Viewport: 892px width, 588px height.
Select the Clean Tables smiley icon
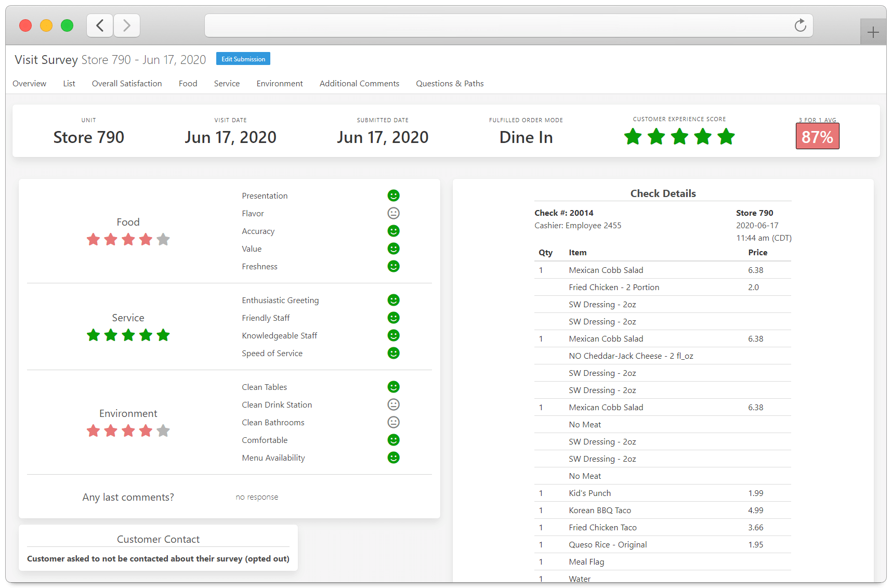(393, 387)
